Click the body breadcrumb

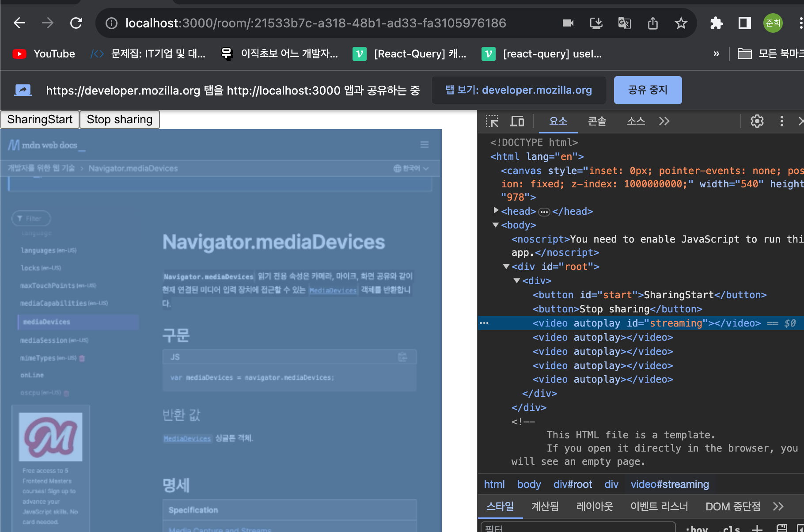pos(529,484)
